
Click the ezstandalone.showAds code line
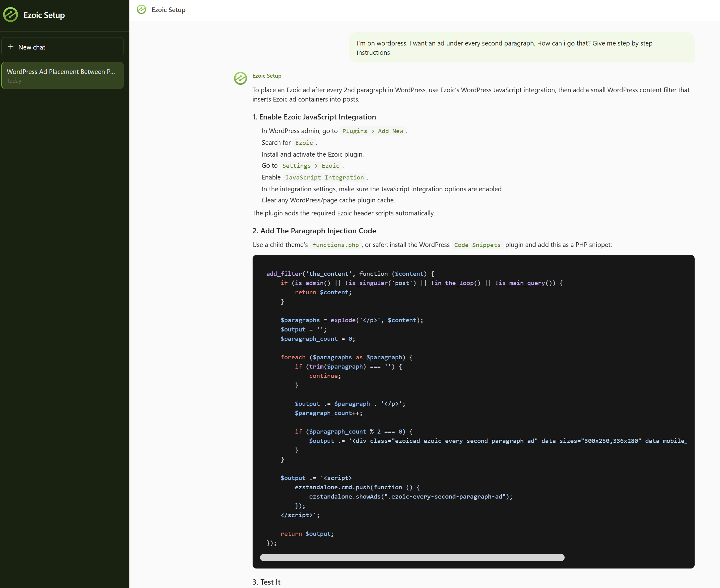[411, 496]
